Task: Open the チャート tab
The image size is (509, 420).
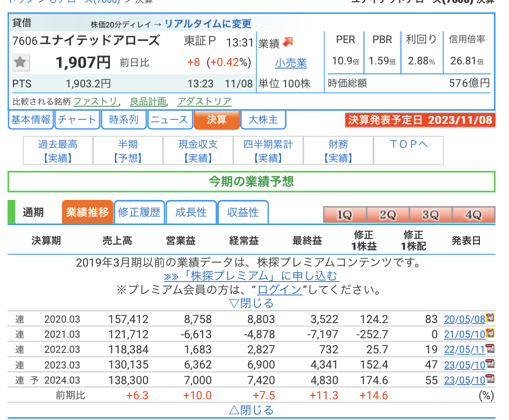Action: (x=77, y=120)
